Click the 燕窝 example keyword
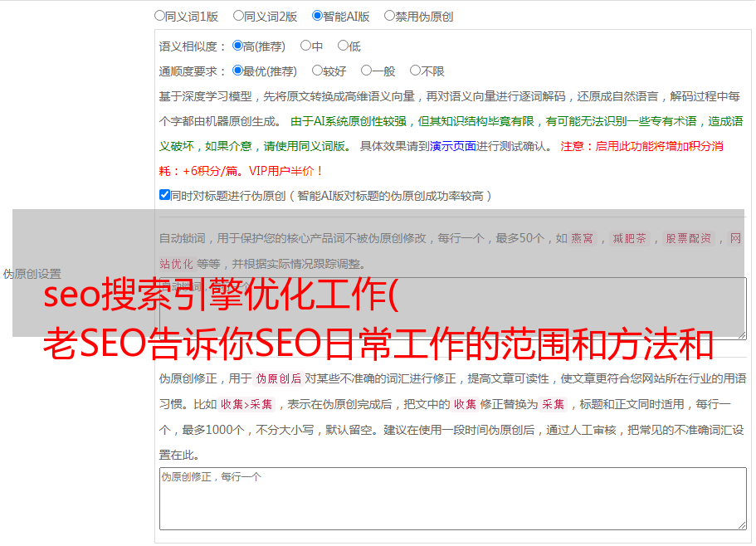Viewport: 756px width, 546px height. pyautogui.click(x=582, y=238)
